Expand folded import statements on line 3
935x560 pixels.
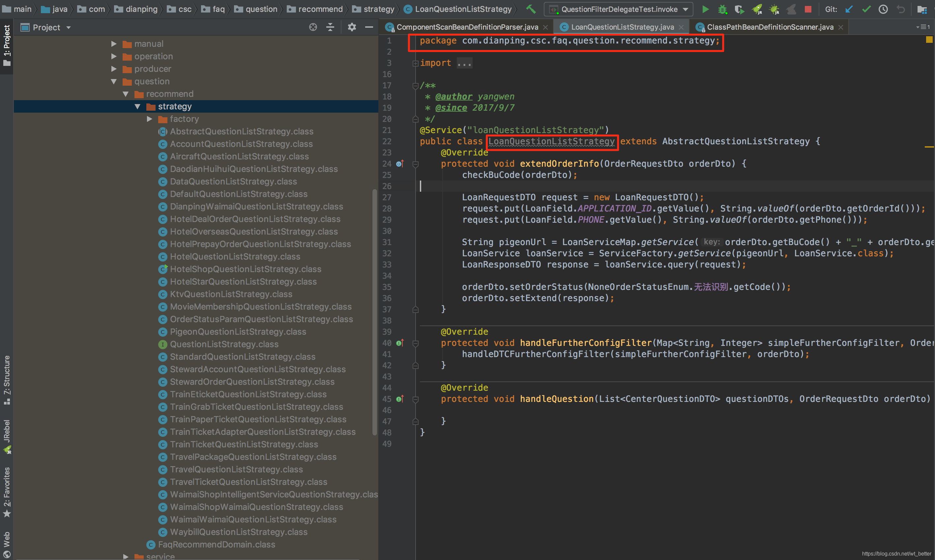pos(415,63)
